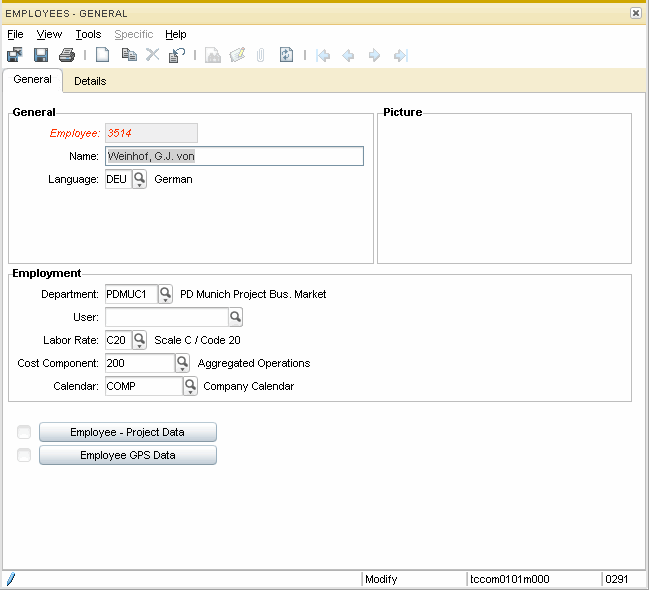Viewport: 649px width, 590px height.
Task: Open the Language lookup browser
Action: (140, 179)
